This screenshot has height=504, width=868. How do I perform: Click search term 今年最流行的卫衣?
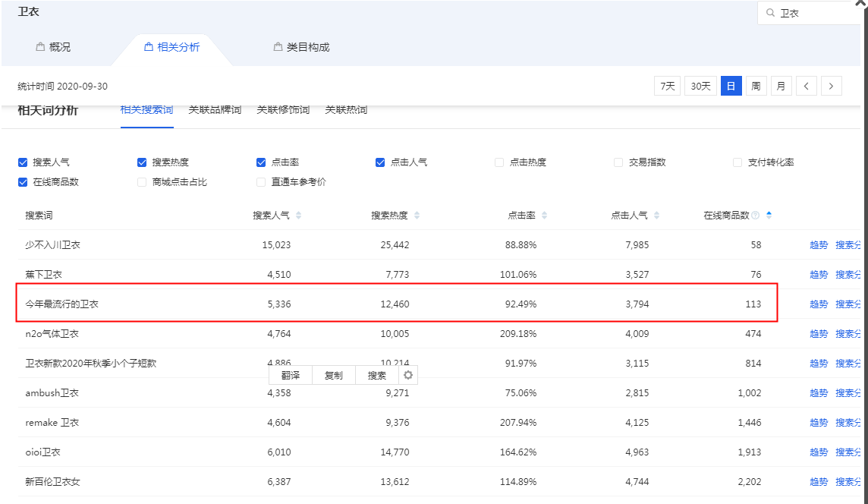click(x=62, y=304)
